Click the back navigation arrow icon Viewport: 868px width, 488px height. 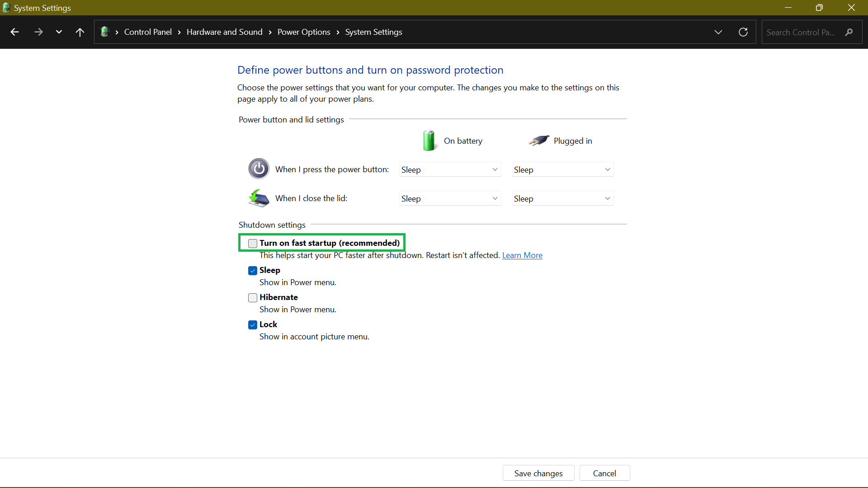point(14,32)
